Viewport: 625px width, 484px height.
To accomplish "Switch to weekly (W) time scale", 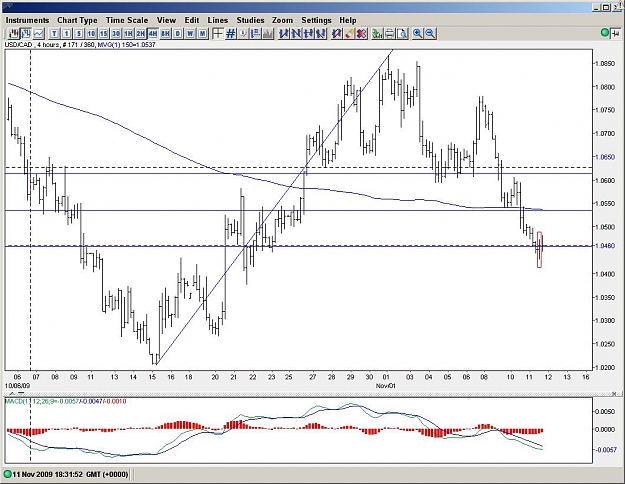I will [190, 34].
